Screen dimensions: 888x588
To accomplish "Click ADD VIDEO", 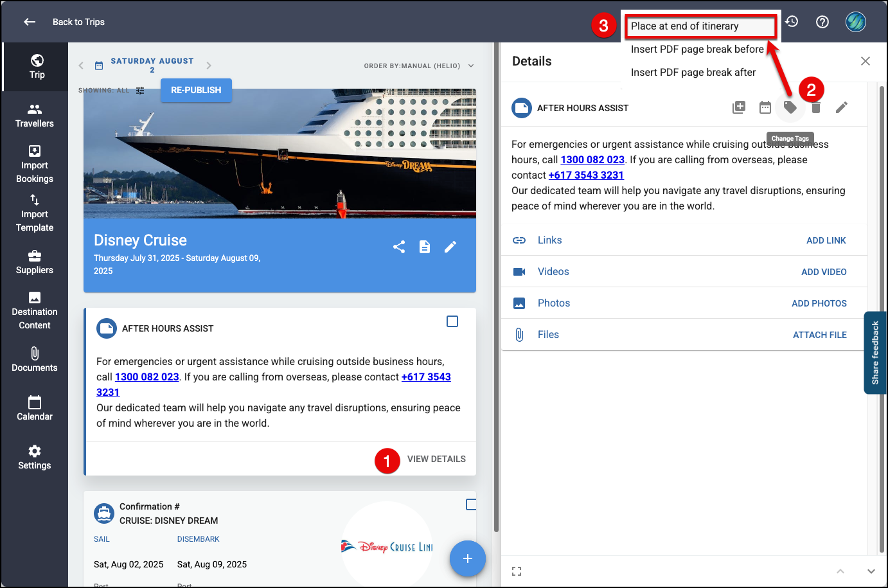I will pyautogui.click(x=824, y=272).
